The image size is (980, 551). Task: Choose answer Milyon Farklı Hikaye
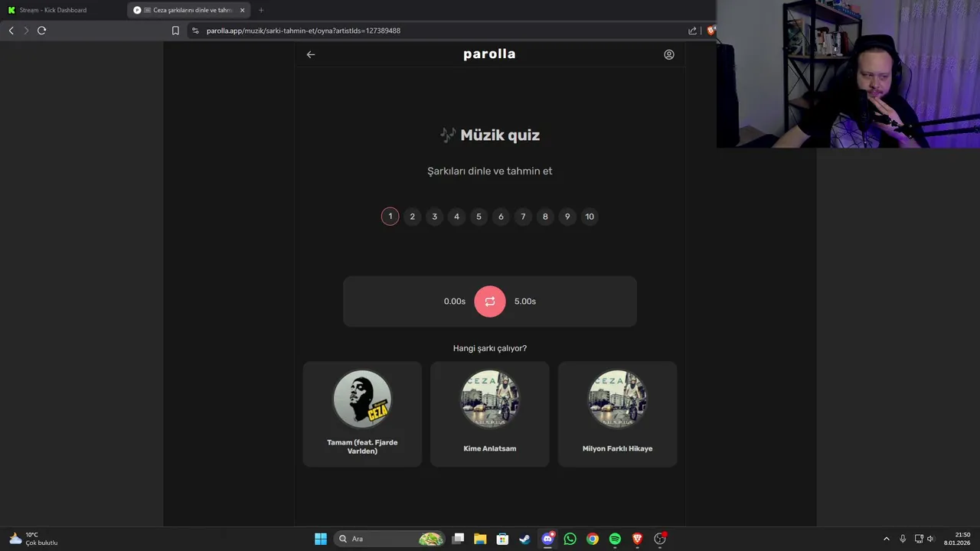tap(617, 414)
